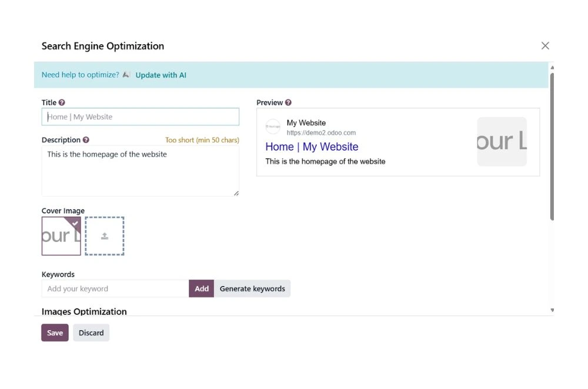
Task: Click the preview thumbnail image on right
Action: [x=502, y=142]
